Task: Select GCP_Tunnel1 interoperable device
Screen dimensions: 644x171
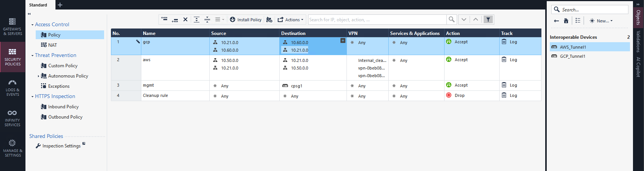Action: pyautogui.click(x=572, y=56)
